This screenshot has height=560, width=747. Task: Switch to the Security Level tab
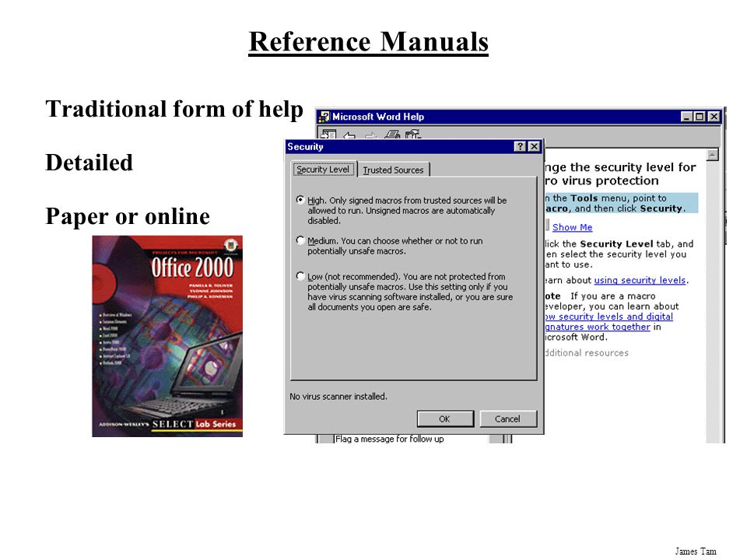pyautogui.click(x=323, y=169)
